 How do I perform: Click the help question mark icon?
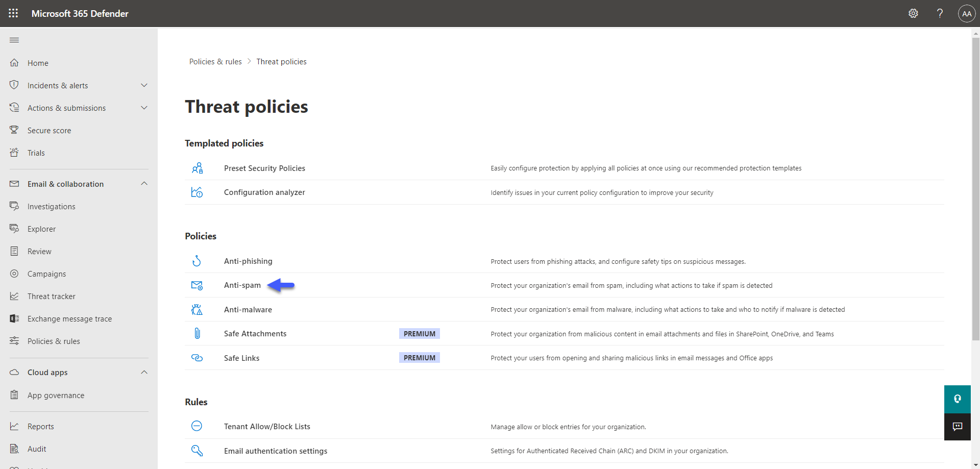coord(940,13)
